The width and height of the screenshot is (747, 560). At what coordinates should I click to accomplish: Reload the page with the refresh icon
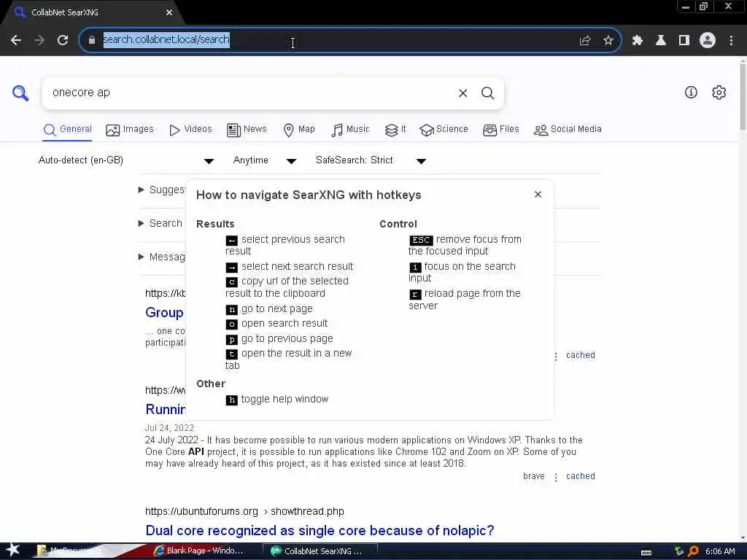(x=63, y=40)
